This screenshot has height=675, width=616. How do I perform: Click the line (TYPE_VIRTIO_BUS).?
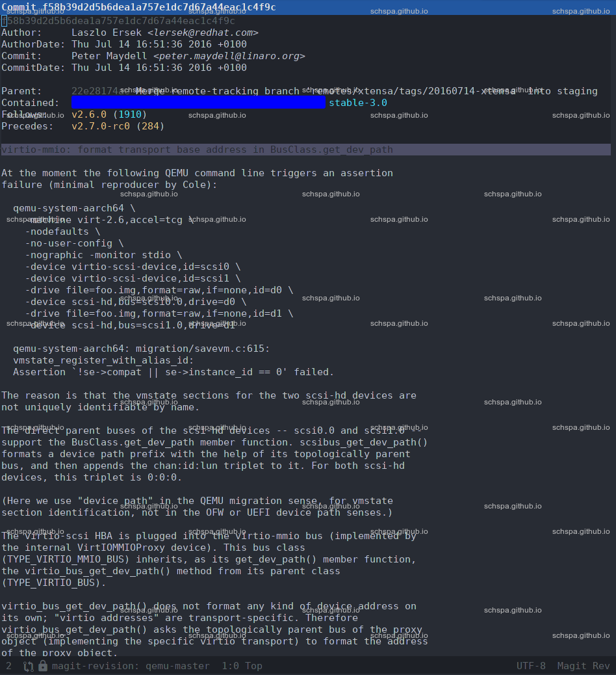[54, 583]
